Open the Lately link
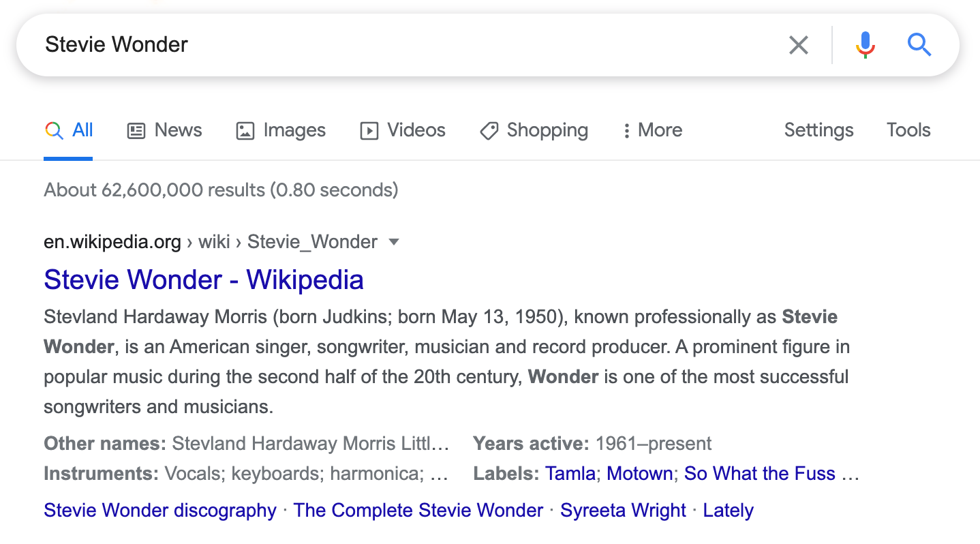The width and height of the screenshot is (980, 544). coord(729,511)
